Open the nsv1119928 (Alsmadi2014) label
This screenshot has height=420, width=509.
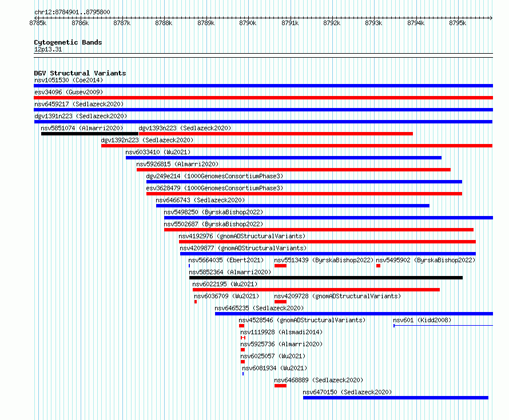point(281,332)
